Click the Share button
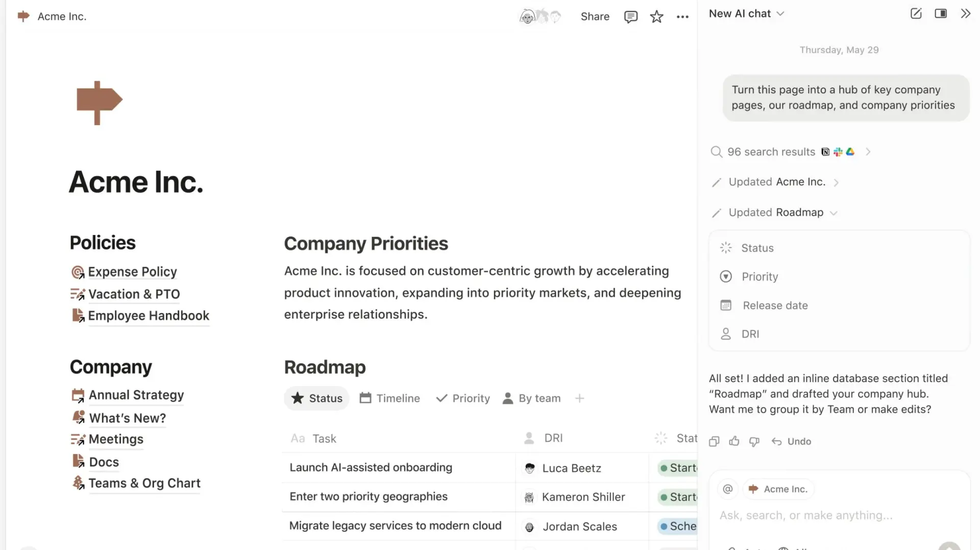Viewport: 980px width, 550px height. [595, 16]
